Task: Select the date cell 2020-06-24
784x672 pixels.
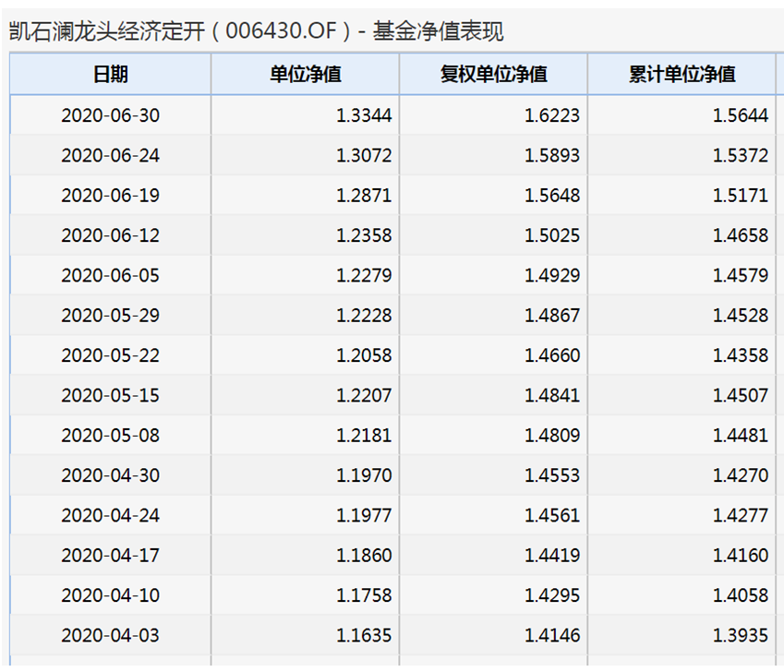Action: 111,155
